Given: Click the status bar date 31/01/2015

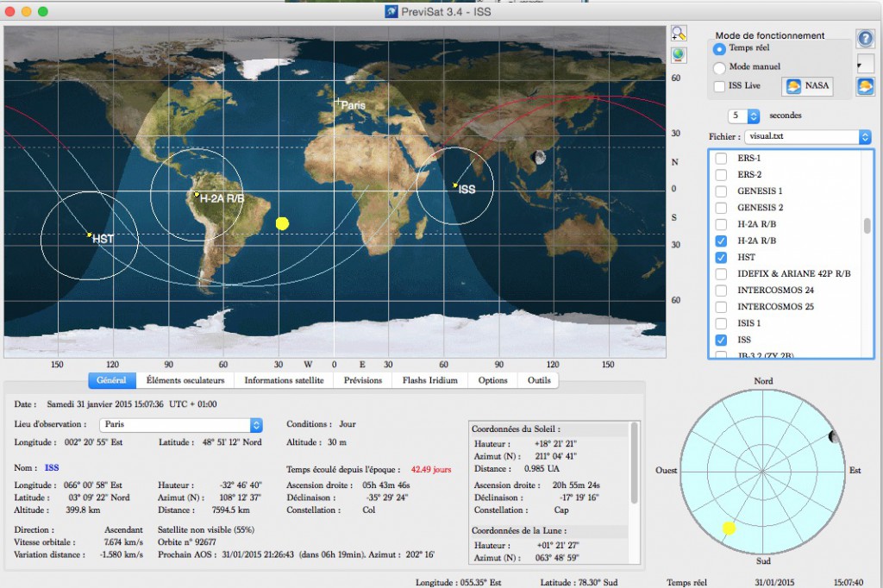Looking at the screenshot, I should [x=774, y=582].
